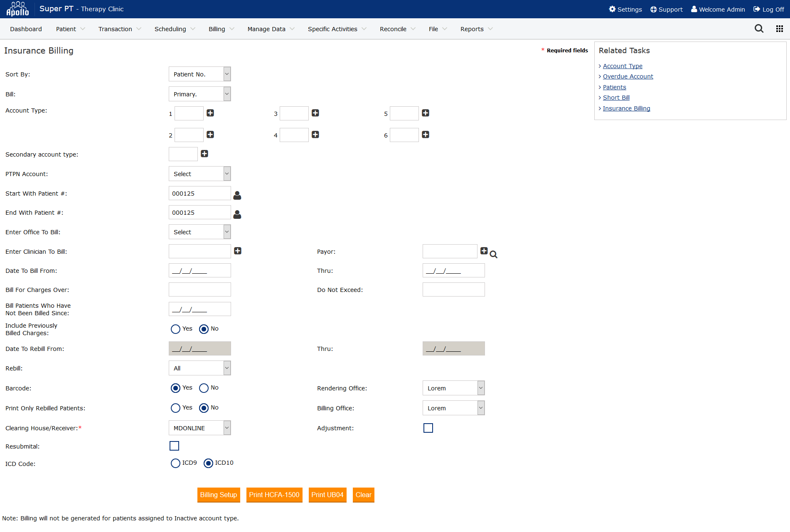Open the Rendering Office dropdown
The height and width of the screenshot is (532, 790).
pos(453,388)
